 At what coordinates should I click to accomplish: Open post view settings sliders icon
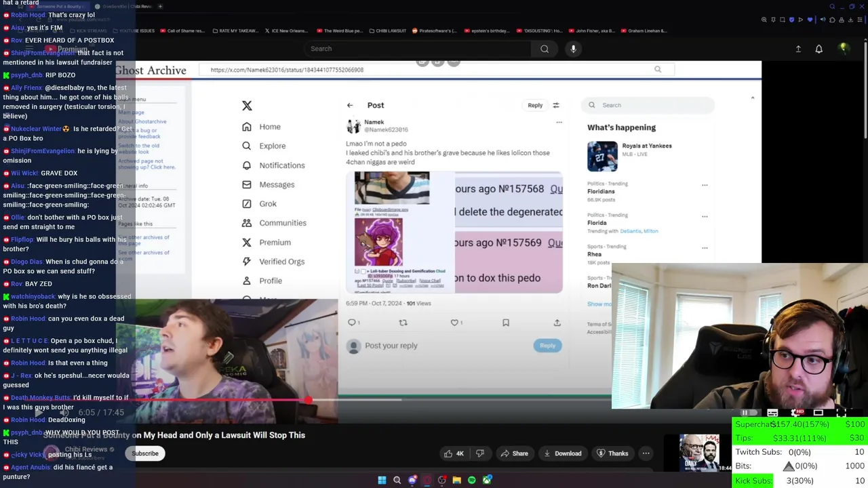[x=556, y=105]
